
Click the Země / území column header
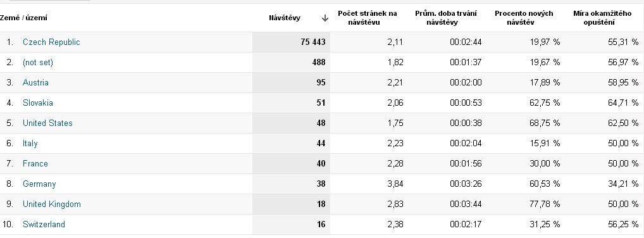(x=23, y=18)
